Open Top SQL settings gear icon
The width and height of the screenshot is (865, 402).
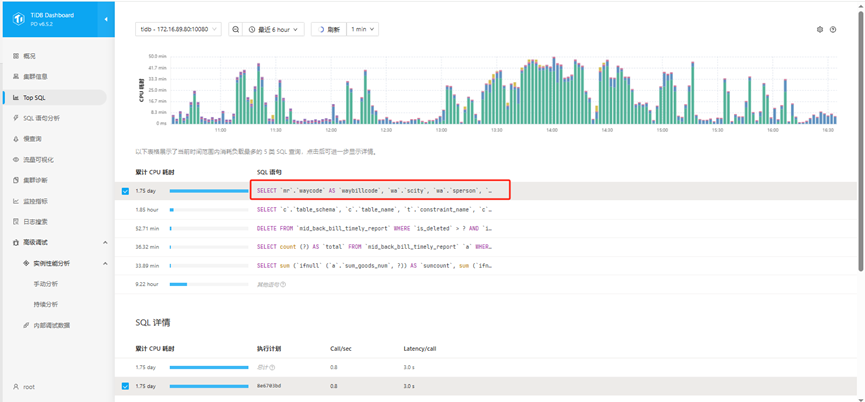click(820, 30)
